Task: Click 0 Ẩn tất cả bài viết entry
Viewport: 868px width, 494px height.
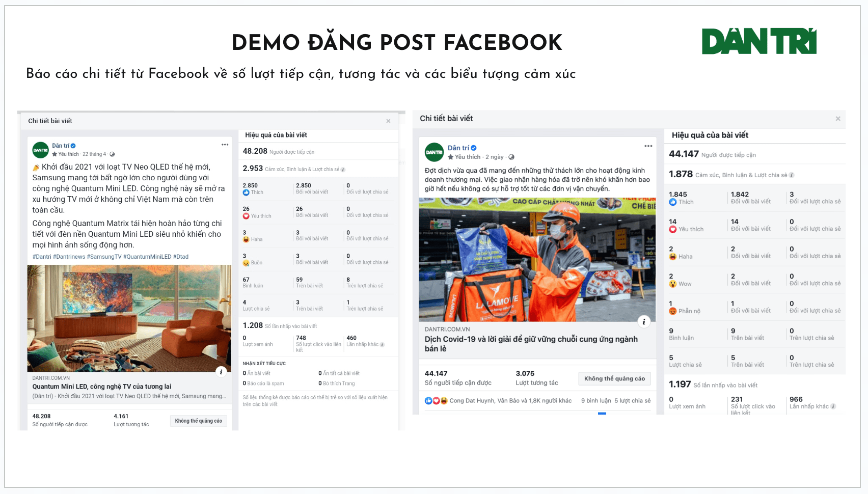Action: coord(339,373)
